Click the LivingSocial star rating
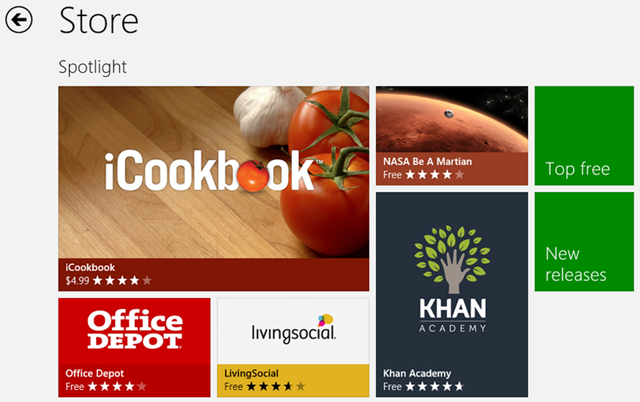This screenshot has height=402, width=640. pyautogui.click(x=276, y=386)
